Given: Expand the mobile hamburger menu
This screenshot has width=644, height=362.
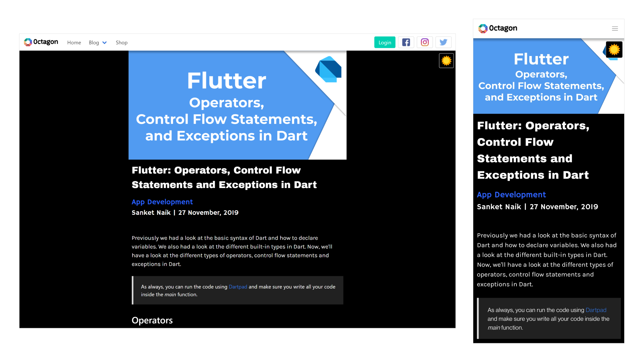Looking at the screenshot, I should (x=615, y=28).
